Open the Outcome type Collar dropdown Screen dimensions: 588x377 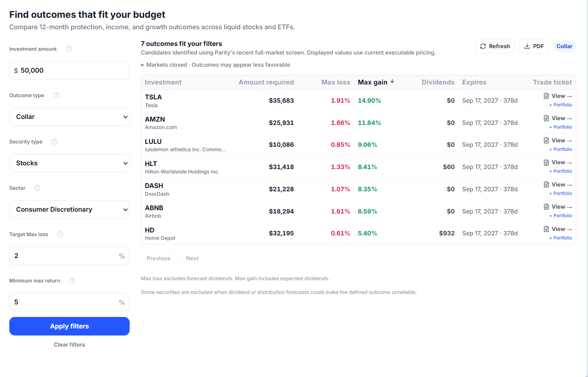point(69,117)
